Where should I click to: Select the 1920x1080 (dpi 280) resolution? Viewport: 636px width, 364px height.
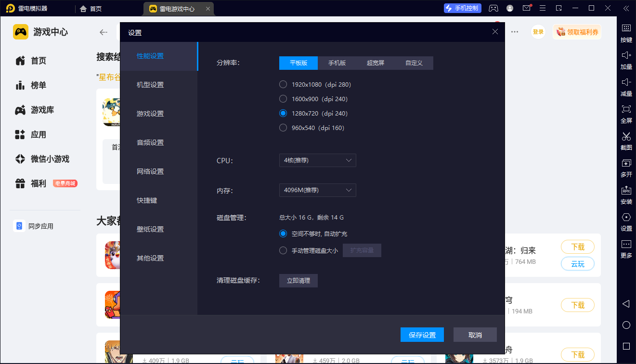tap(315, 85)
